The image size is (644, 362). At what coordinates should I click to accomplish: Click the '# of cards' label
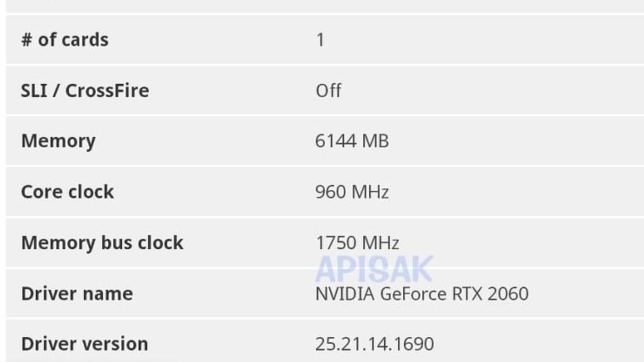coord(65,40)
